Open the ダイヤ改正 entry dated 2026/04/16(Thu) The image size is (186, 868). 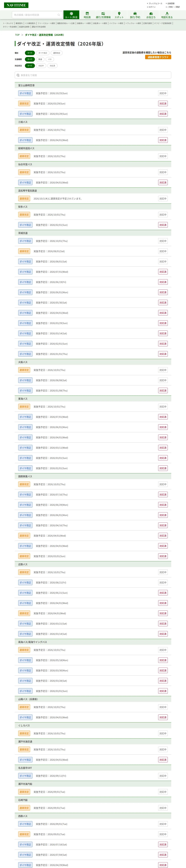click(x=93, y=525)
